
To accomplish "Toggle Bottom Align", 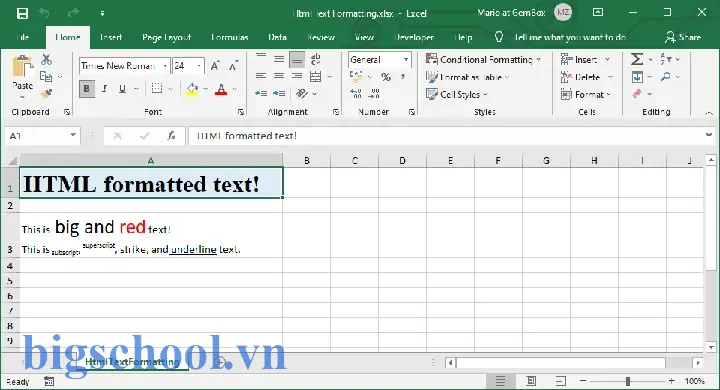I will [x=297, y=59].
